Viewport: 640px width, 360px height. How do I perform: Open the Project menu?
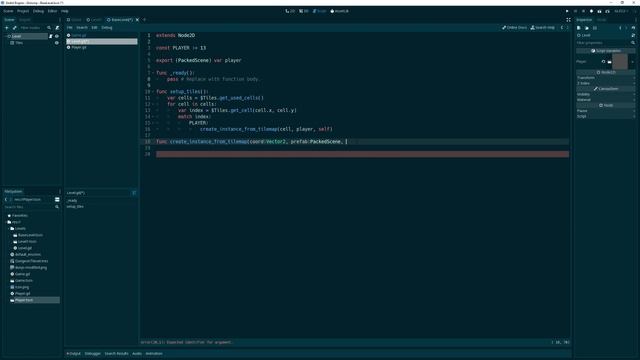[x=23, y=11]
